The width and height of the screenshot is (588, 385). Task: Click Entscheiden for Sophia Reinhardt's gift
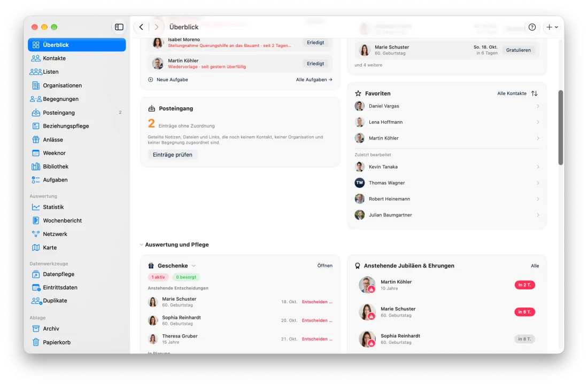point(317,320)
